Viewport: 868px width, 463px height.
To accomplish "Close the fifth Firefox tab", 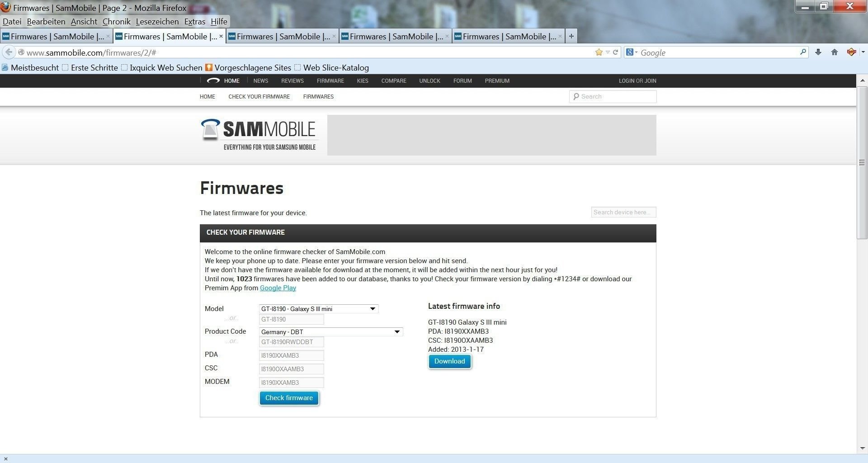I will tap(560, 37).
